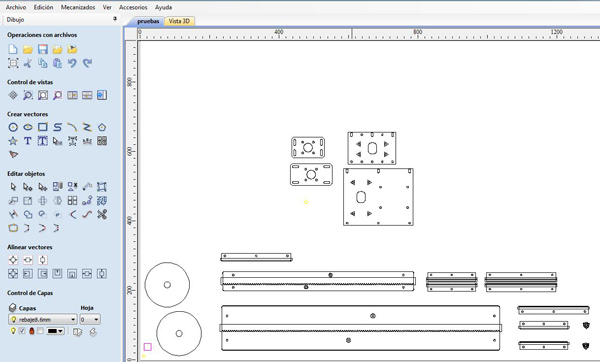Click the copy icon in file operations
Image resolution: width=600 pixels, height=362 pixels.
click(42, 63)
